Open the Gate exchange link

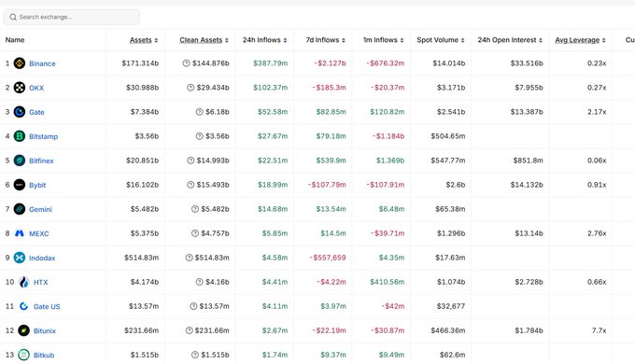point(36,112)
